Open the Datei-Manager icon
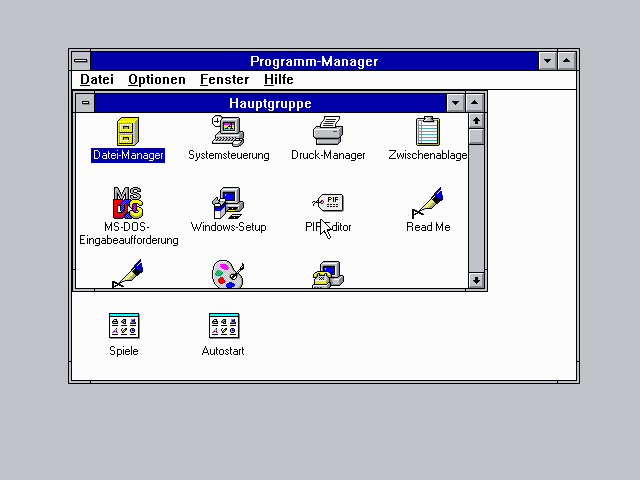This screenshot has width=640, height=480. [x=128, y=132]
